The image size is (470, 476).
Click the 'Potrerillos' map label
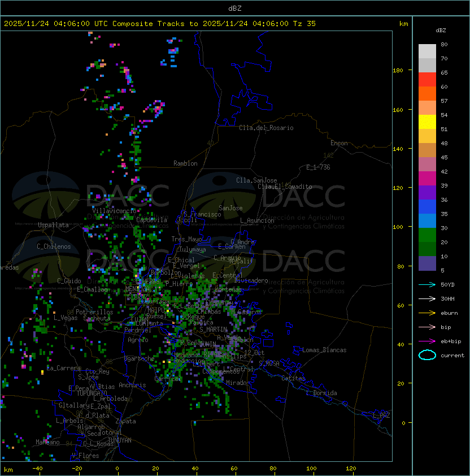94,312
